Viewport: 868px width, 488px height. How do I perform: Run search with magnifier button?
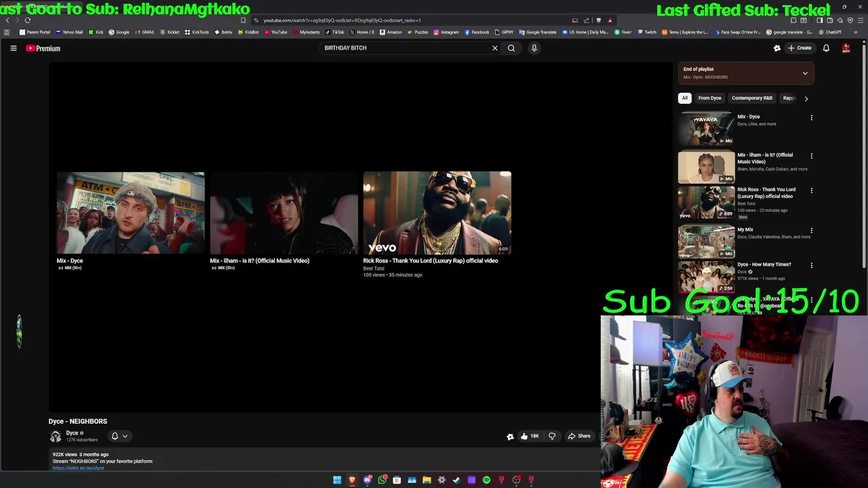coord(511,48)
